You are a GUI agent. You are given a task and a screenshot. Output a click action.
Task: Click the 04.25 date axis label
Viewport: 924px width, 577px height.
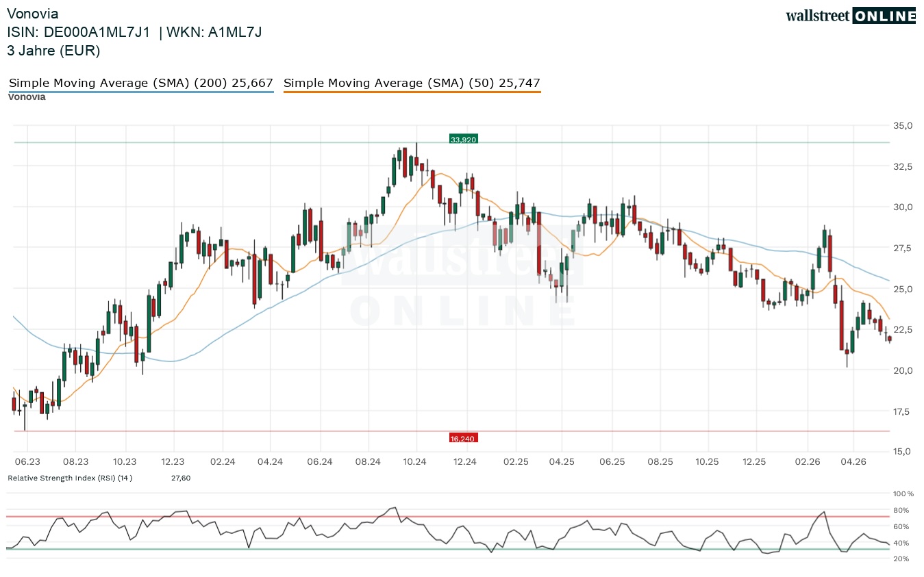[562, 462]
